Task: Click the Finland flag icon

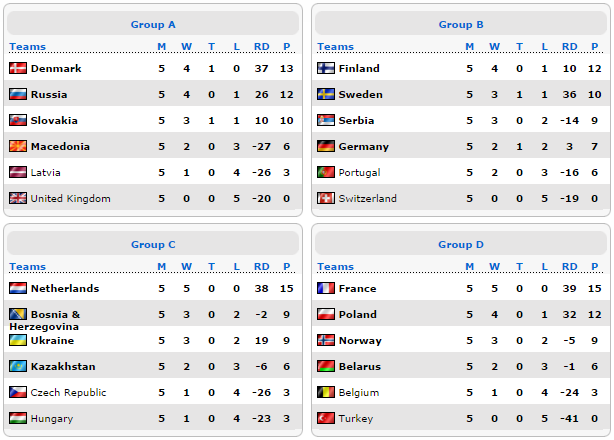Action: tap(326, 68)
